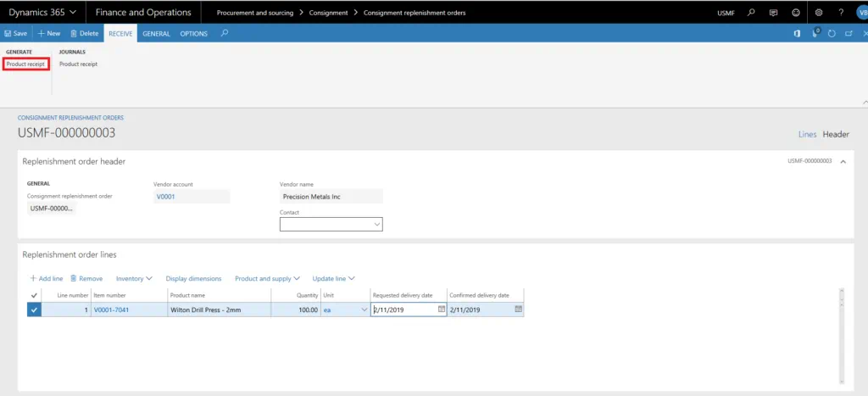Click the Consignment replenishment order field

pos(52,209)
